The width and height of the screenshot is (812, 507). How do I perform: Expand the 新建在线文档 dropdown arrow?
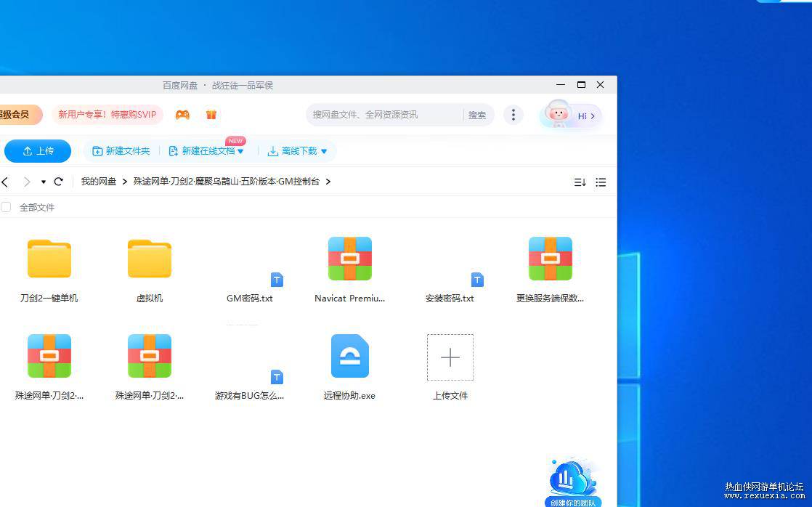(x=240, y=151)
